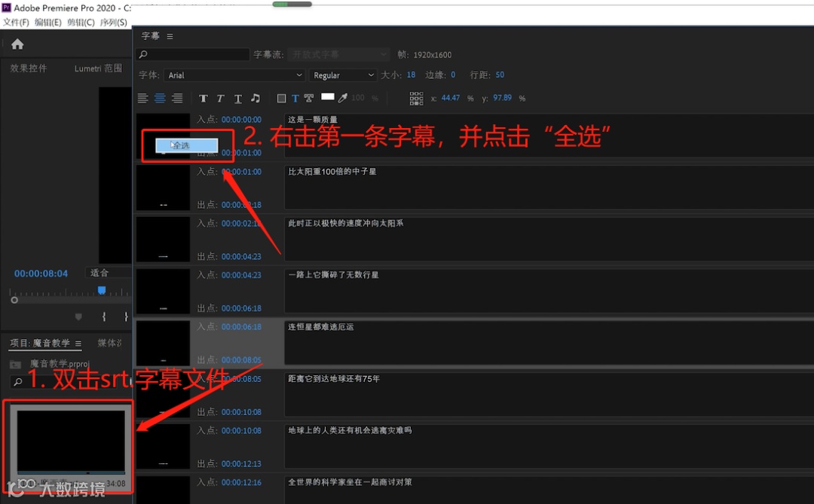
Task: Click the music note caption icon
Action: pos(256,98)
